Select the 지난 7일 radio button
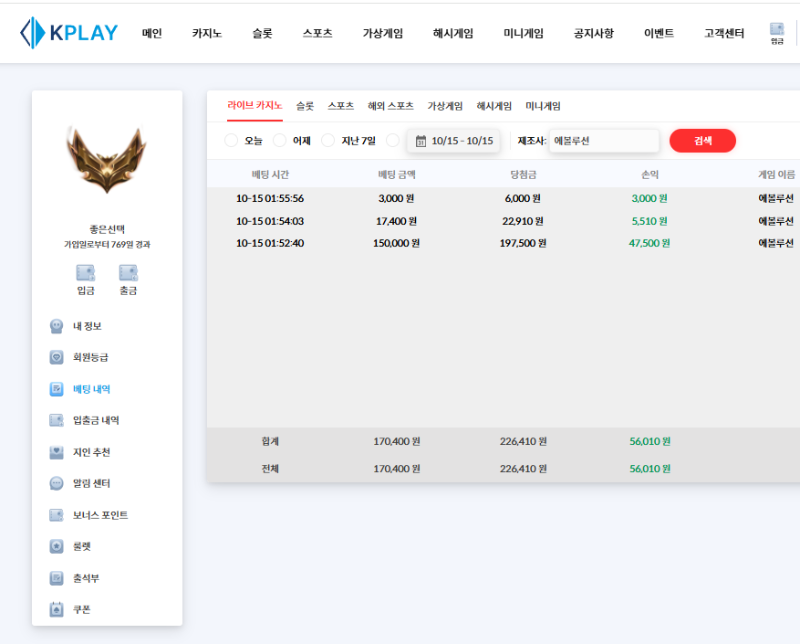This screenshot has width=800, height=644. click(x=328, y=141)
